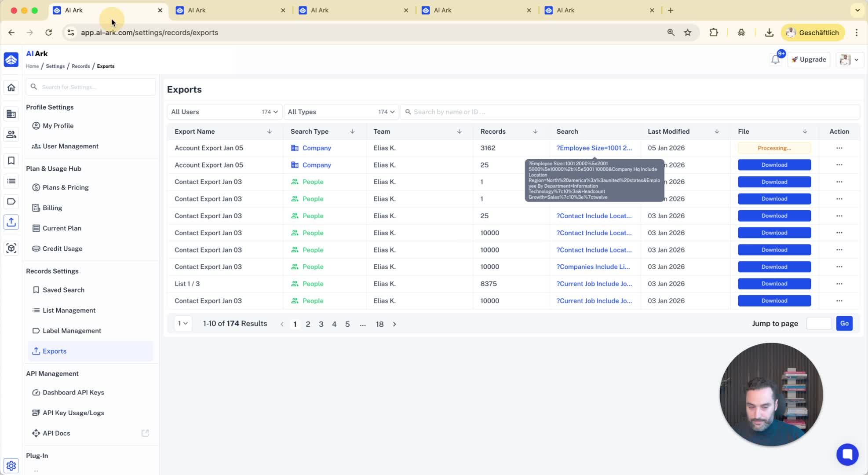The height and width of the screenshot is (475, 868).
Task: Open the companies building icon in sidebar
Action: 11,114
